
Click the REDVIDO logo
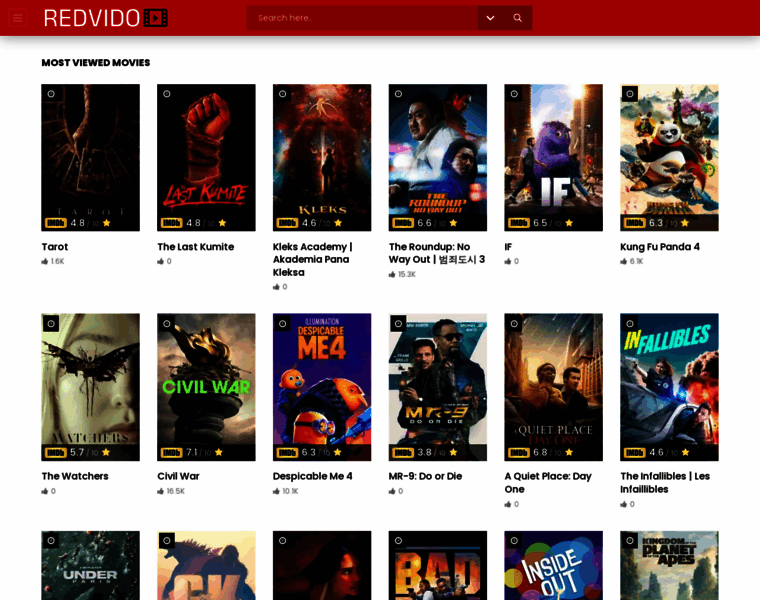tap(106, 18)
